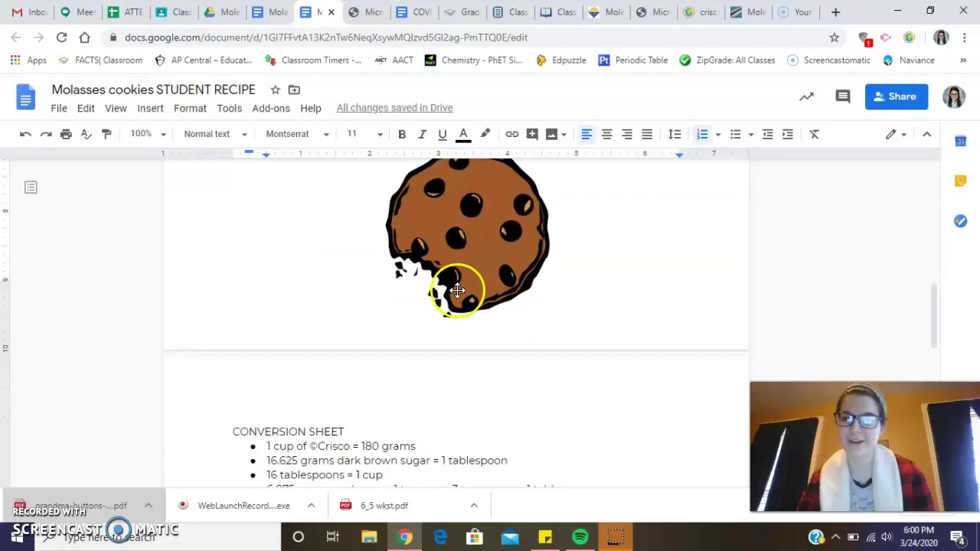Clear formatting with the toolbar icon
This screenshot has height=551, width=980.
pos(815,134)
